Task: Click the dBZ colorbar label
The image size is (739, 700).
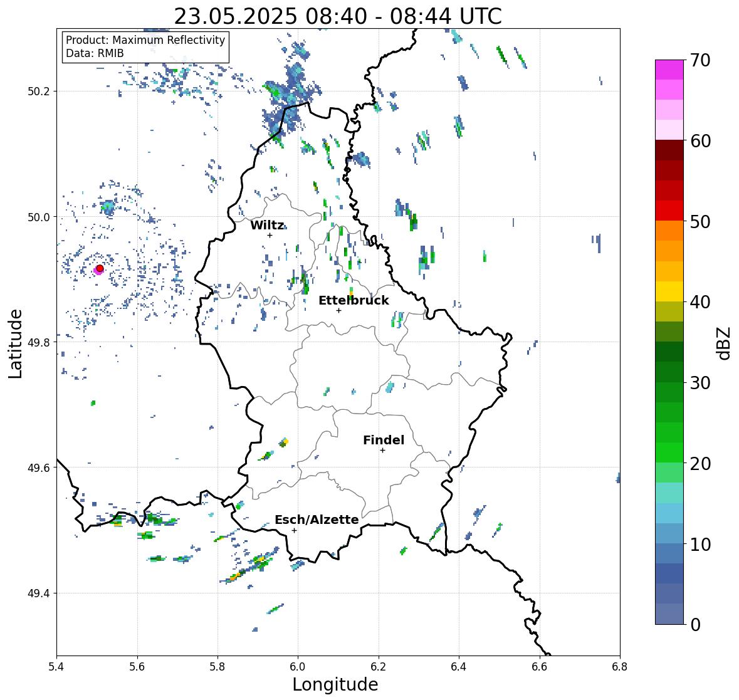Action: [x=724, y=343]
